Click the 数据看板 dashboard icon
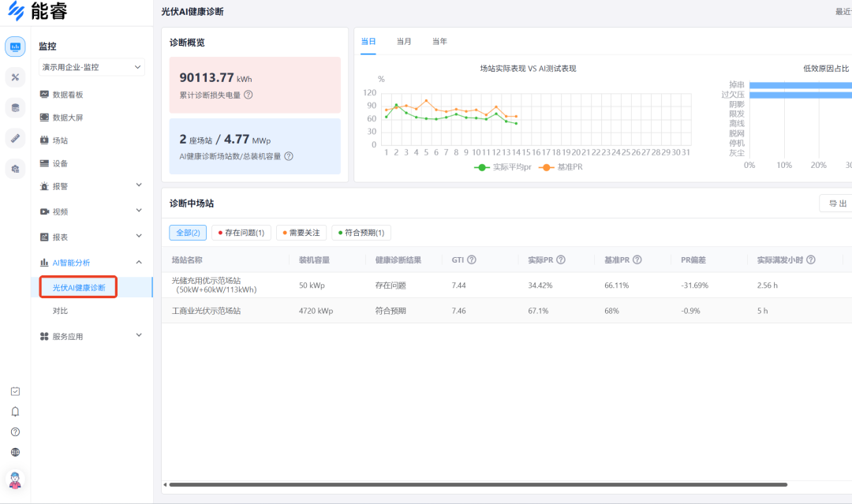 pos(44,94)
